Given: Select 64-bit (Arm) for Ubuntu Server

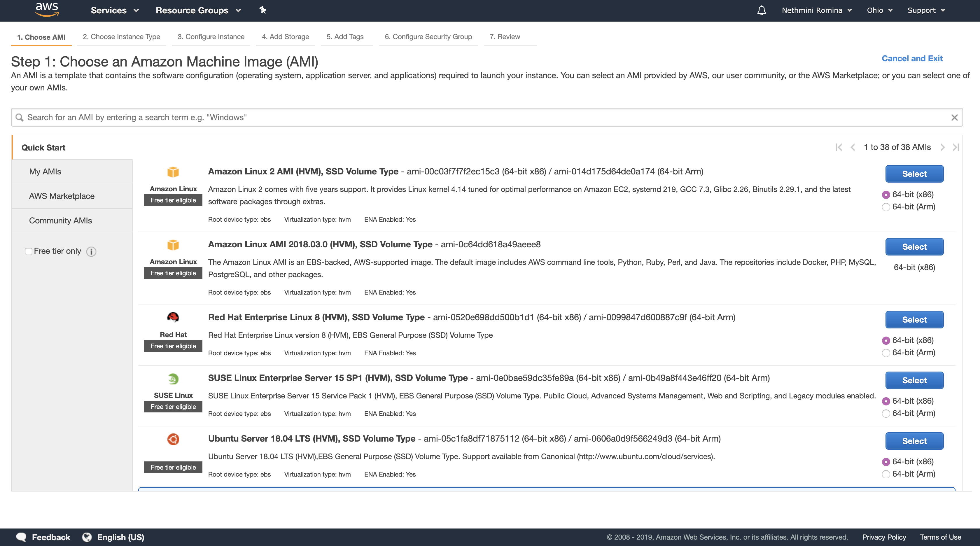Looking at the screenshot, I should tap(886, 474).
